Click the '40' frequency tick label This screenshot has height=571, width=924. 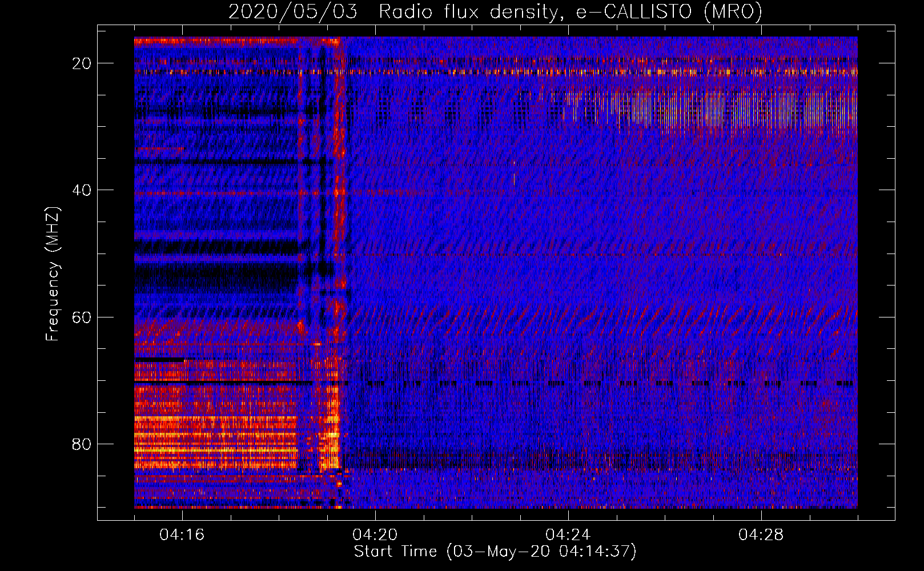point(82,190)
